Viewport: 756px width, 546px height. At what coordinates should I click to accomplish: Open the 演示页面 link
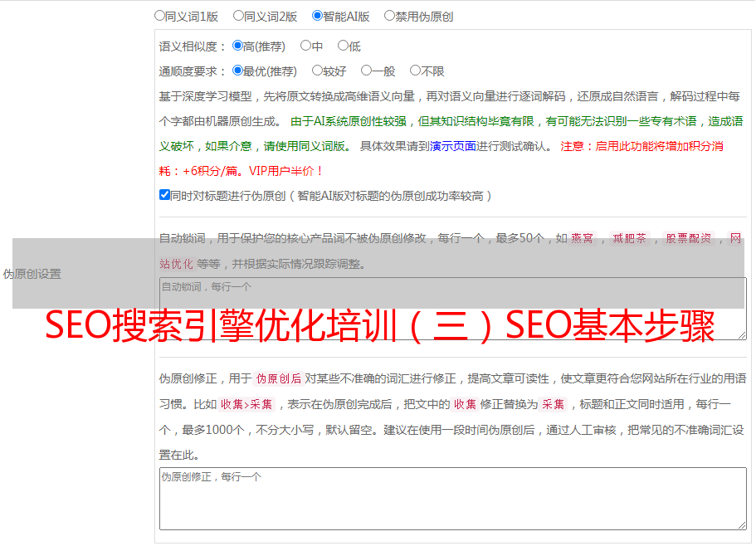click(x=452, y=146)
